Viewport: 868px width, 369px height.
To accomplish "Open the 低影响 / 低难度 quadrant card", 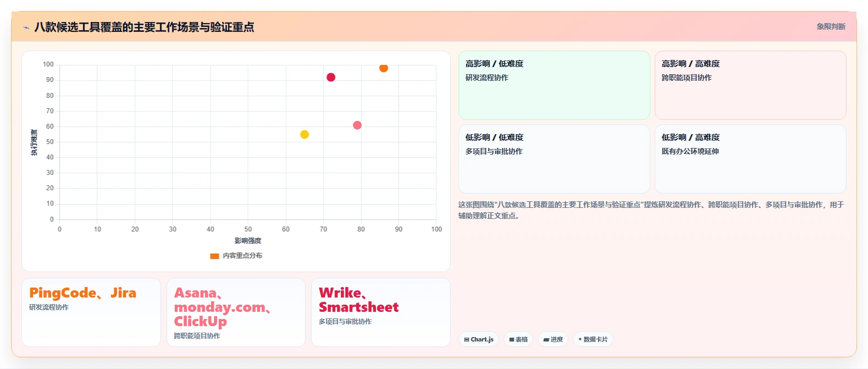I will coord(554,159).
